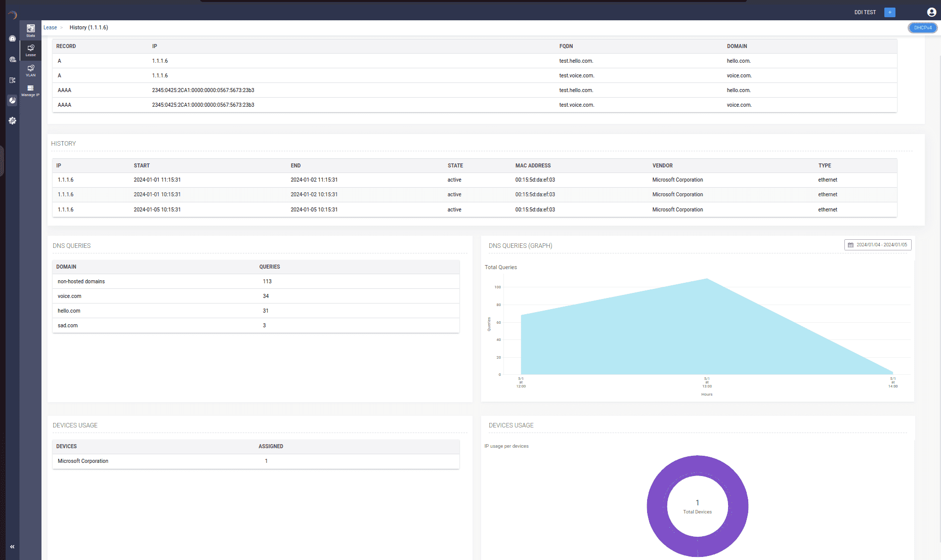Image resolution: width=941 pixels, height=560 pixels.
Task: Select the pie chart analytics icon
Action: 12,100
